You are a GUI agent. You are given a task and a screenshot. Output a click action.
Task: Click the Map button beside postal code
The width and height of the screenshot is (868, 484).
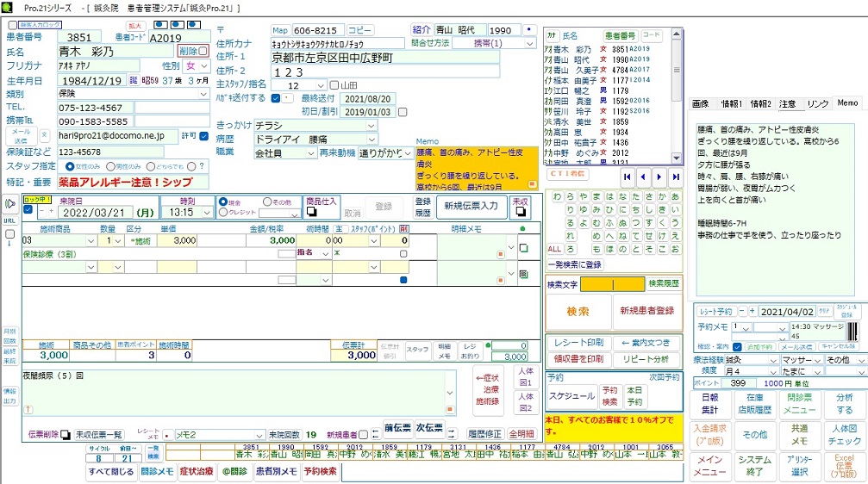tap(280, 30)
